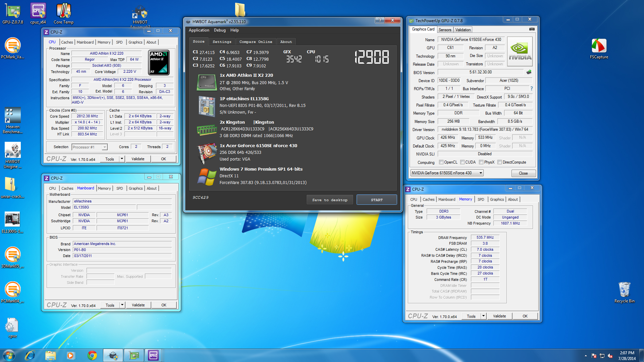The width and height of the screenshot is (644, 362).
Task: Open cpuz file on desktop
Action: [x=12, y=328]
